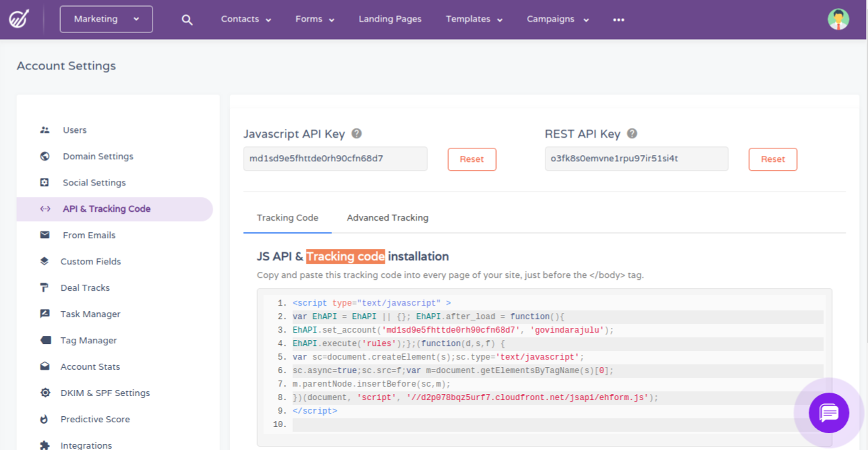Click the Javascript API Key help icon

[x=357, y=134]
